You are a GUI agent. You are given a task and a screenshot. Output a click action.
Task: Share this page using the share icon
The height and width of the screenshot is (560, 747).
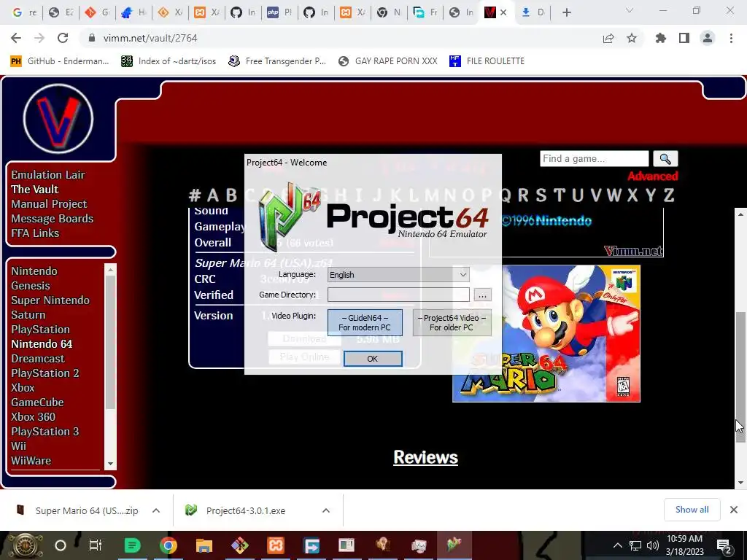point(608,38)
